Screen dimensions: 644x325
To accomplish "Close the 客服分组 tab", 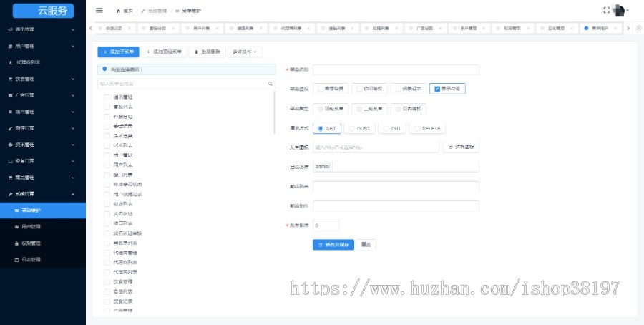I will [x=173, y=29].
